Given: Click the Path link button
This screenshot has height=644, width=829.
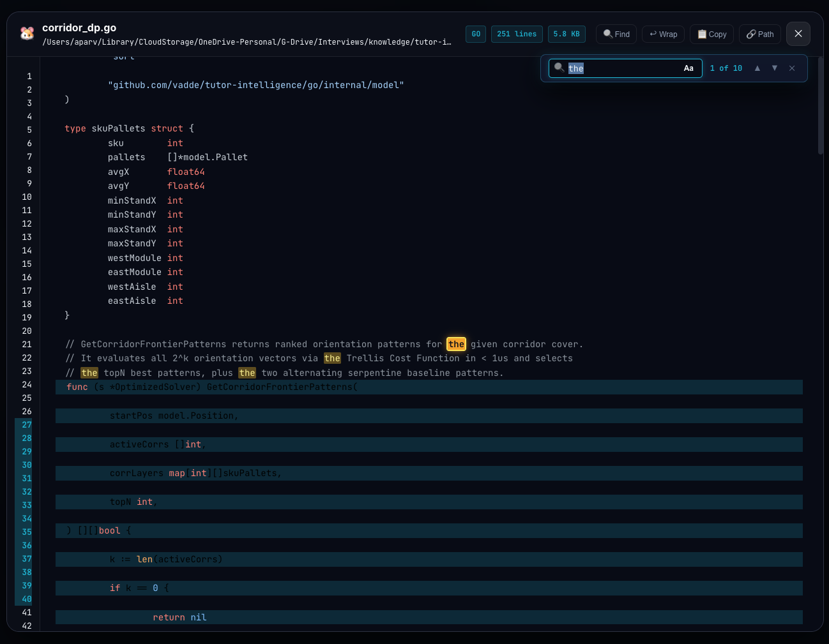Looking at the screenshot, I should point(760,34).
